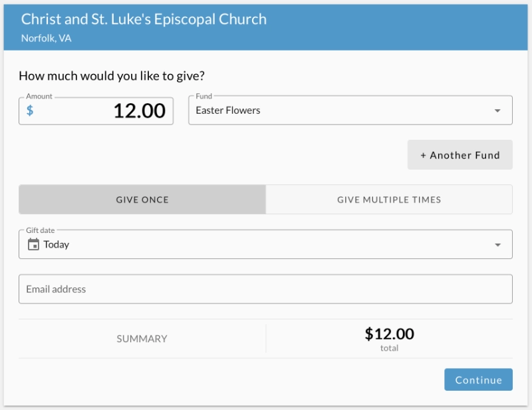
Task: Click the Gift date dropdown arrow
Action: point(497,245)
